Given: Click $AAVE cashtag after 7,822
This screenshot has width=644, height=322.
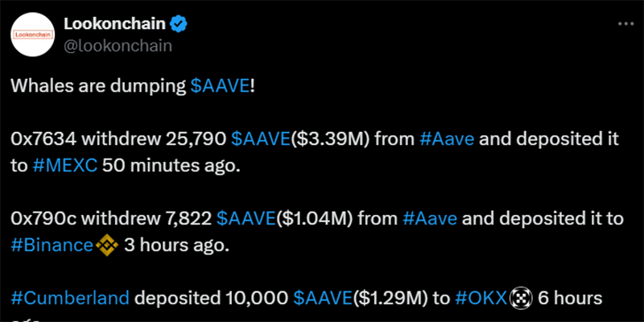Looking at the screenshot, I should 246,219.
